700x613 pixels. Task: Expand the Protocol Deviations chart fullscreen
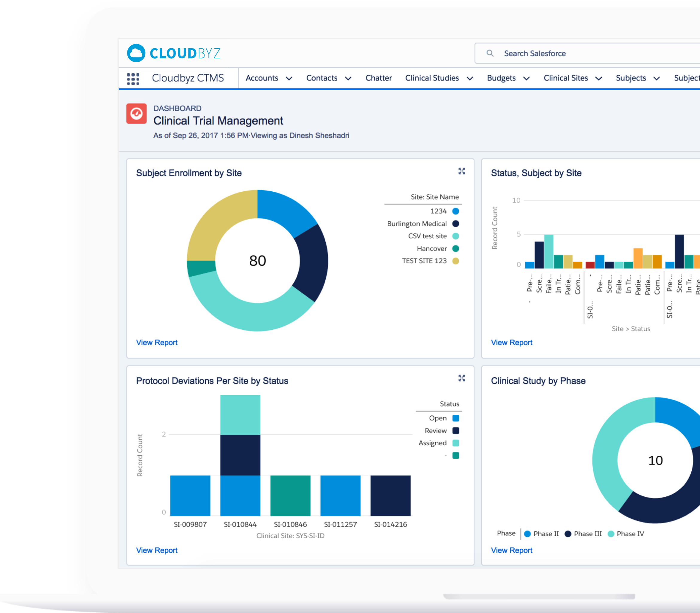(x=462, y=378)
